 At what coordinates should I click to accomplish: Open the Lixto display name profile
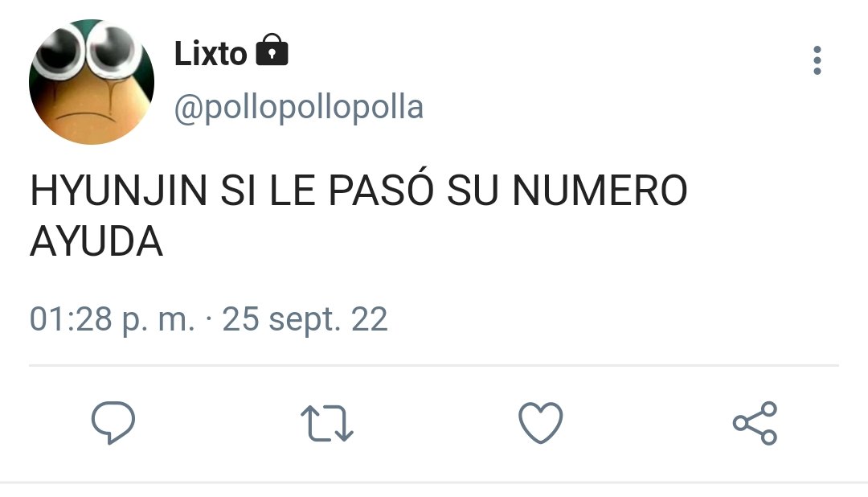point(211,53)
